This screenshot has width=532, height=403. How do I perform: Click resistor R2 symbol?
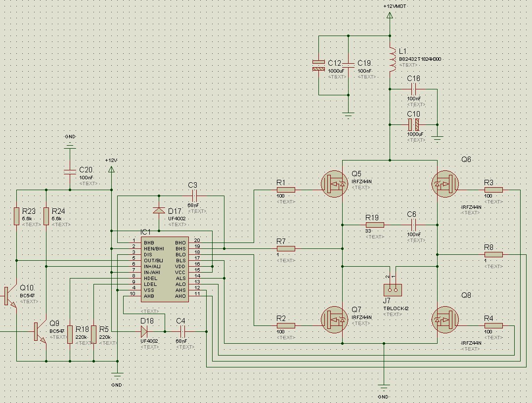286,326
